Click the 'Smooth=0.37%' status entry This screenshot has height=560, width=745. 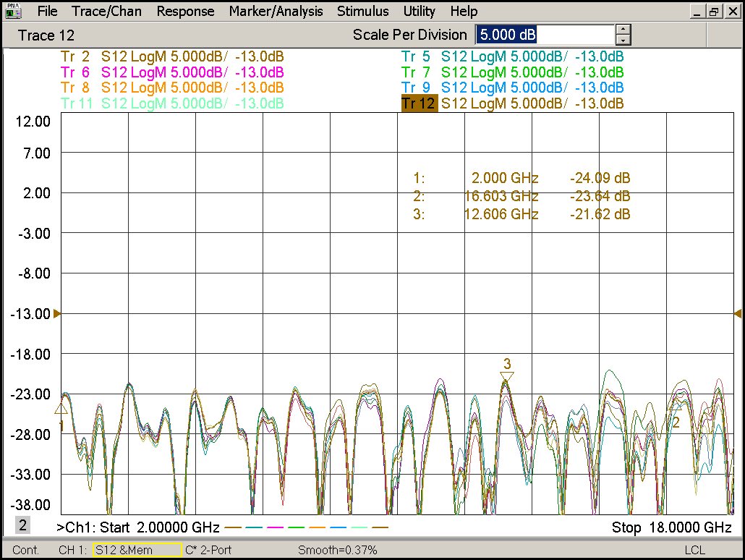pos(337,550)
